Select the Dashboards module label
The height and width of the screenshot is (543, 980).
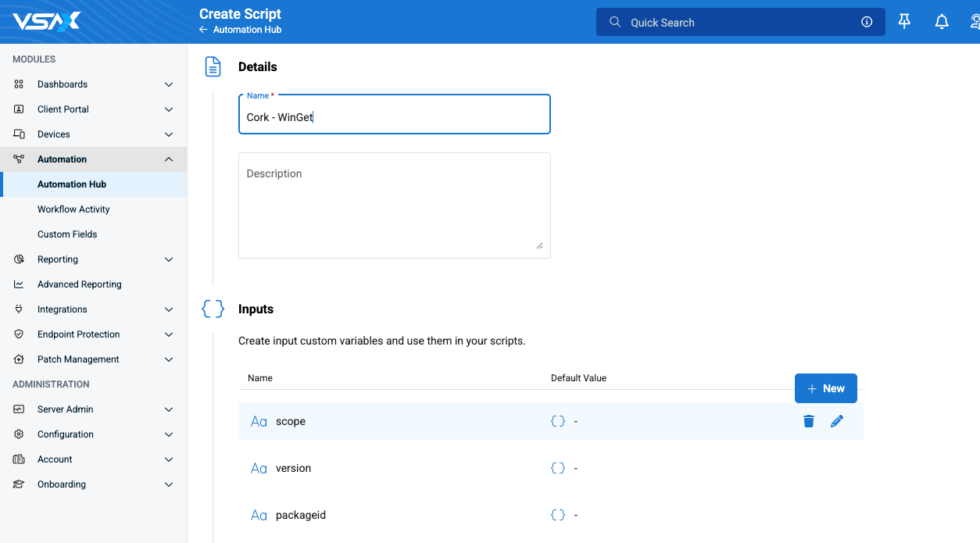tap(63, 84)
